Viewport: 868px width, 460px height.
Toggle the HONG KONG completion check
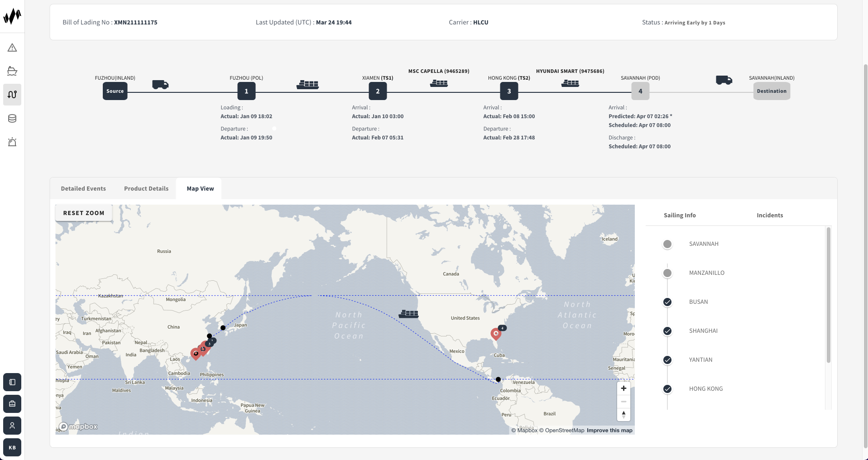point(667,389)
